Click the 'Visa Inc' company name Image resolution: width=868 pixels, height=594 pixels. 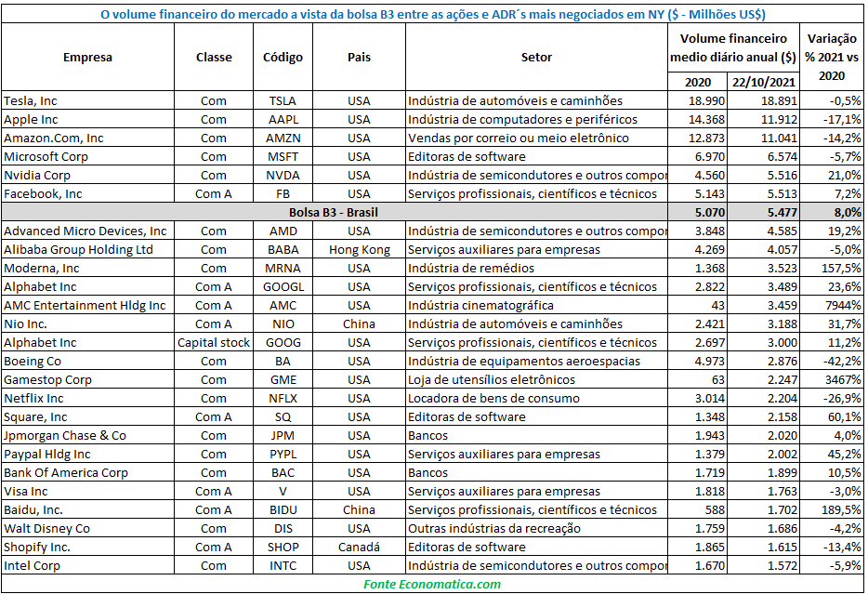26,492
